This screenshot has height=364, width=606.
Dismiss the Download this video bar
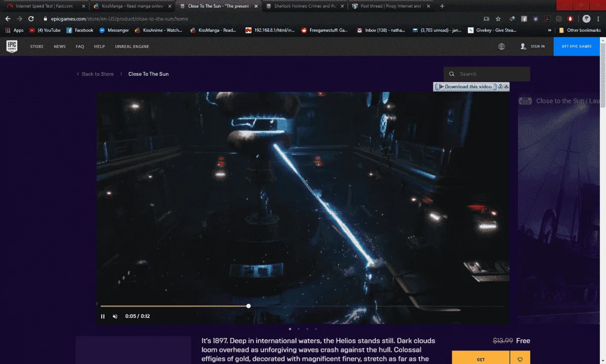pos(506,86)
